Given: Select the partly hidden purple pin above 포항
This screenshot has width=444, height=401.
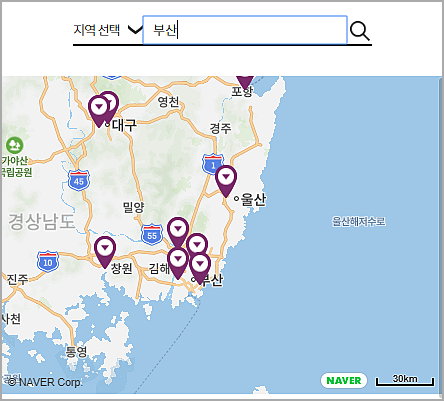Looking at the screenshot, I should (245, 82).
